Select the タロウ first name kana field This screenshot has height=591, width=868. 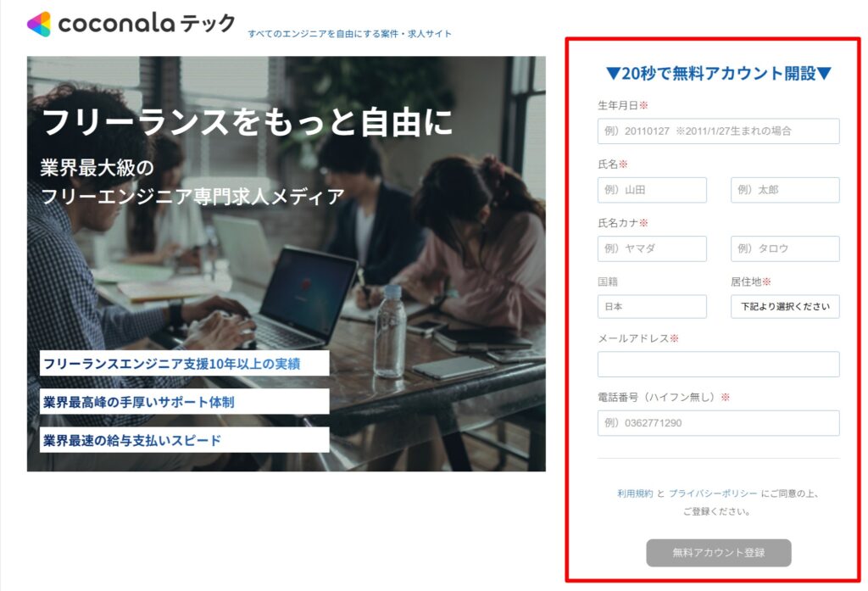784,248
